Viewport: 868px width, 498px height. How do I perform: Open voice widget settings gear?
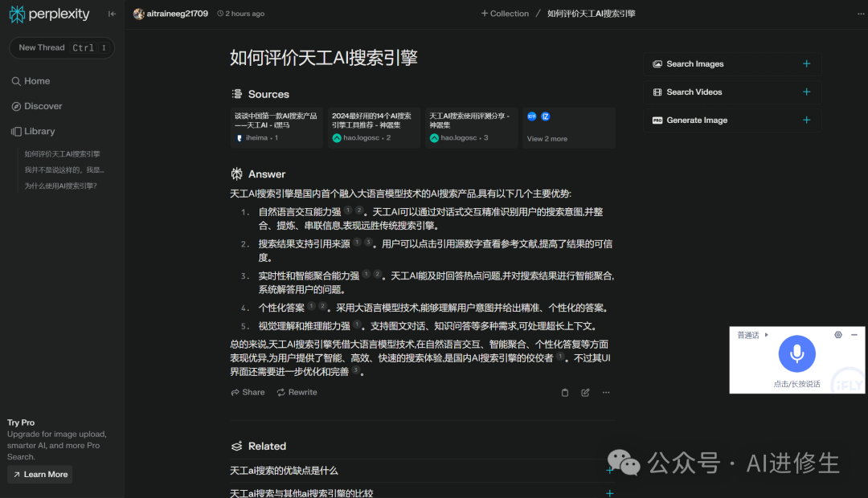tap(838, 335)
